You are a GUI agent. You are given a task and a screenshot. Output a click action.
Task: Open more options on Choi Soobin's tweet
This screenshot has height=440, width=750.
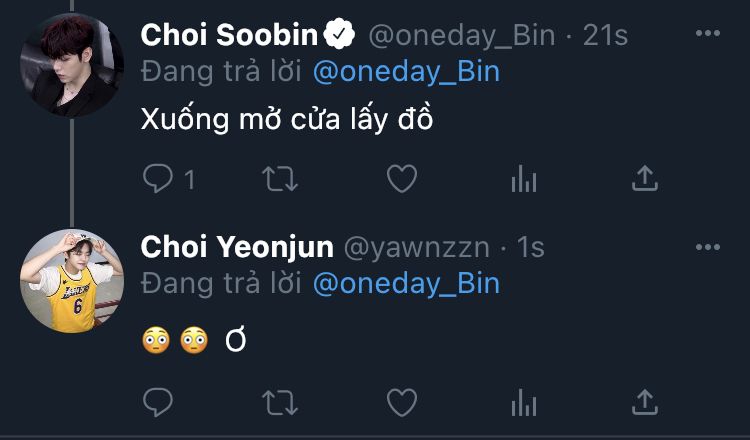coord(708,35)
